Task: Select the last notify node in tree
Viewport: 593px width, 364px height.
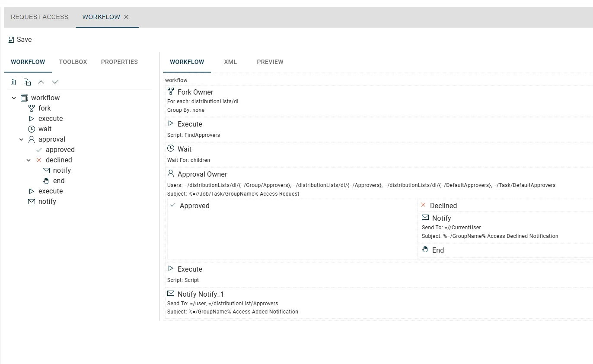Action: tap(47, 201)
